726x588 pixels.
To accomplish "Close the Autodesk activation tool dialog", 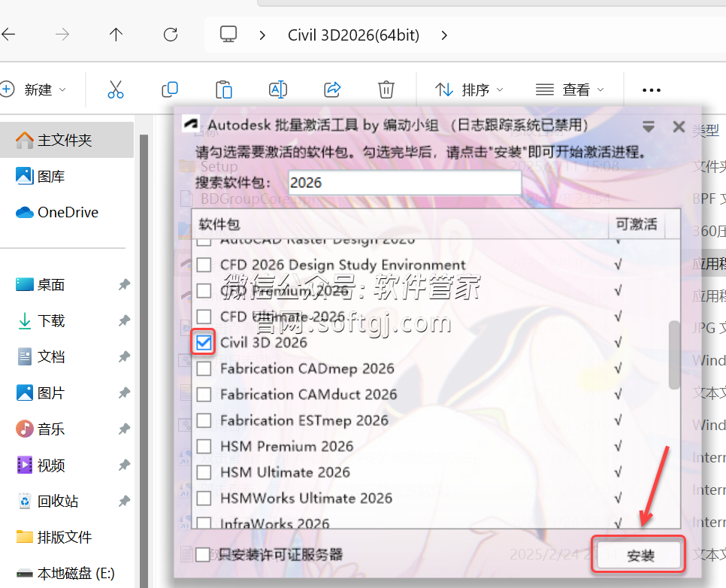I will click(679, 126).
